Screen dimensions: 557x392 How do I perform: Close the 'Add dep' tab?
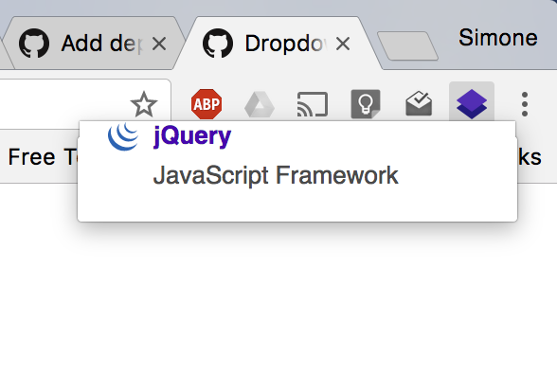point(159,44)
